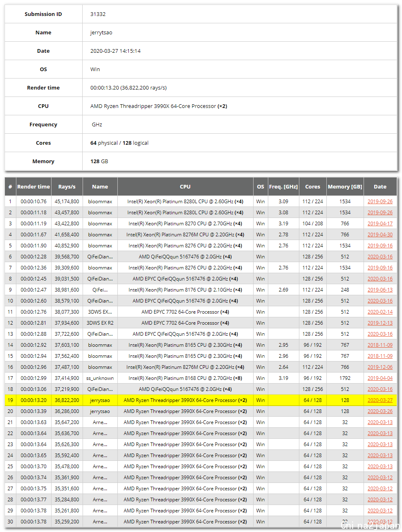Select the render time cell 00:00:13.70

(x=34, y=467)
